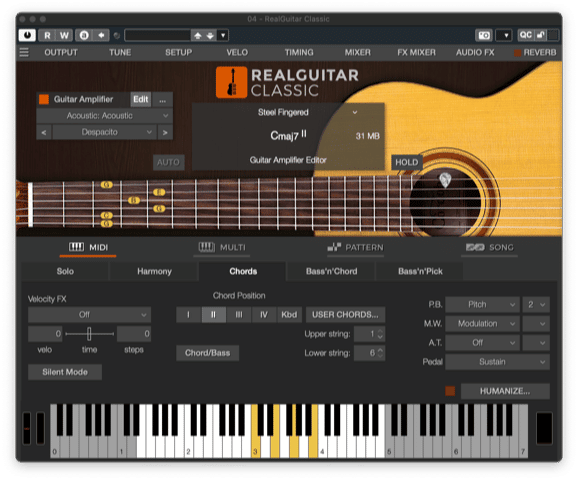
Task: Select chord position III
Action: tap(239, 314)
